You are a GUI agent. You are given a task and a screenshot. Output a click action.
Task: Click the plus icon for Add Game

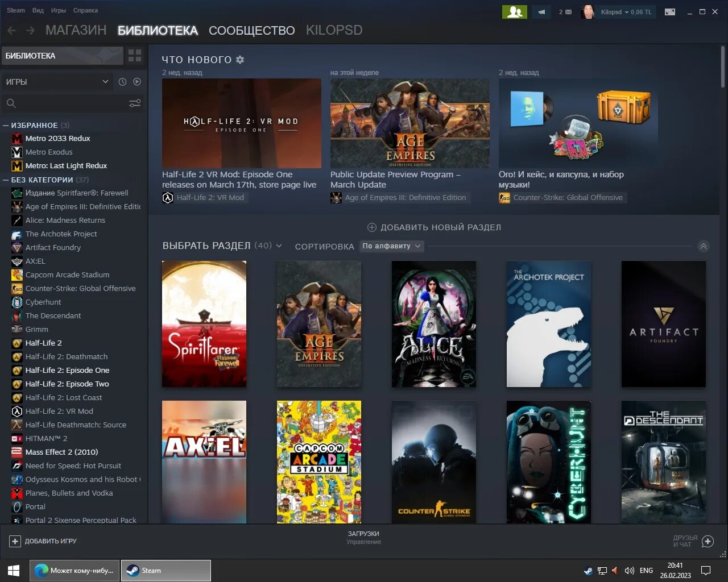point(15,541)
